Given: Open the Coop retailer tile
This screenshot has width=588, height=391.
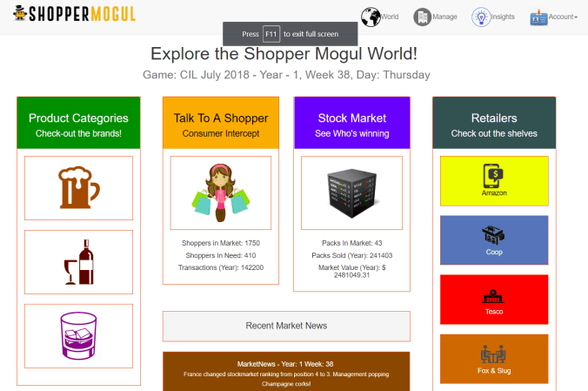Looking at the screenshot, I should 494,240.
